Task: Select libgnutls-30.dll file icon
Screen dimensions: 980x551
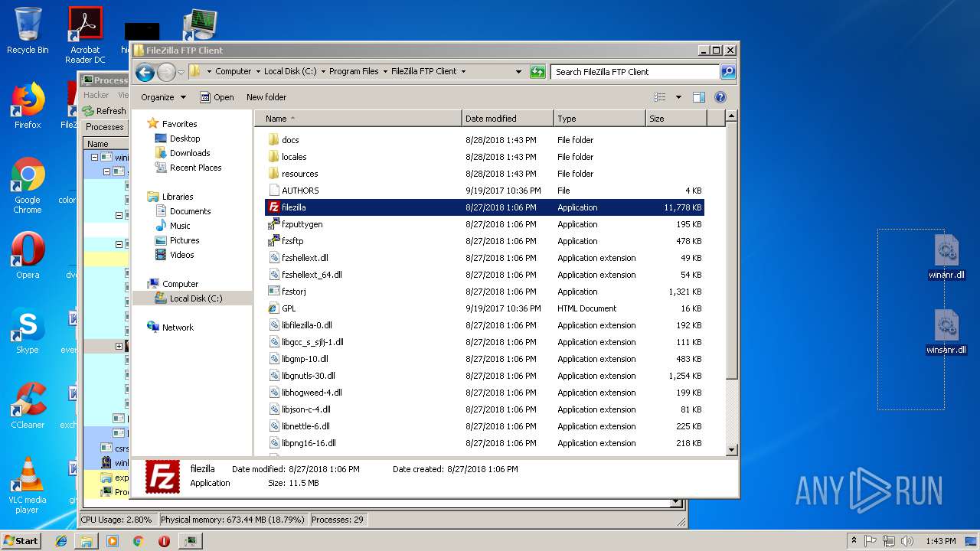Action: 273,376
